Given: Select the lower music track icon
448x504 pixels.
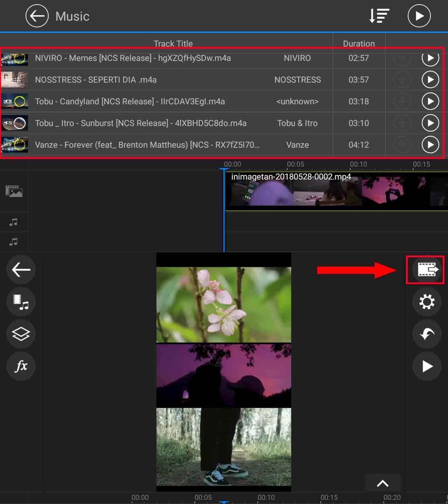Looking at the screenshot, I should (x=13, y=242).
